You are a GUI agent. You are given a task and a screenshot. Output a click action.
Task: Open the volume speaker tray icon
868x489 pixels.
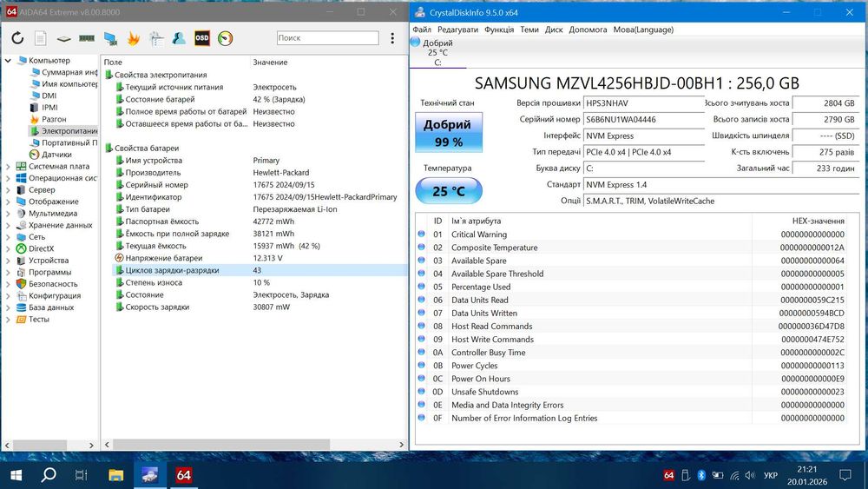[x=750, y=475]
